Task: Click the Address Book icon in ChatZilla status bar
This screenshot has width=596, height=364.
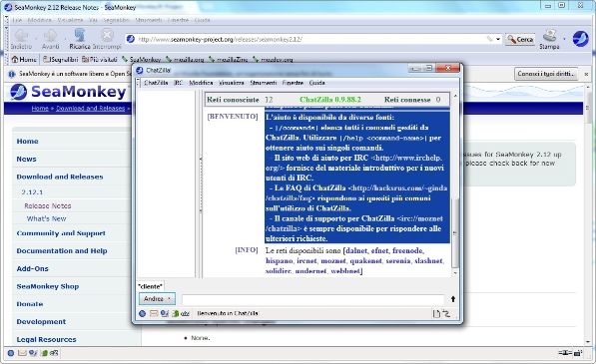Action: tap(176, 313)
